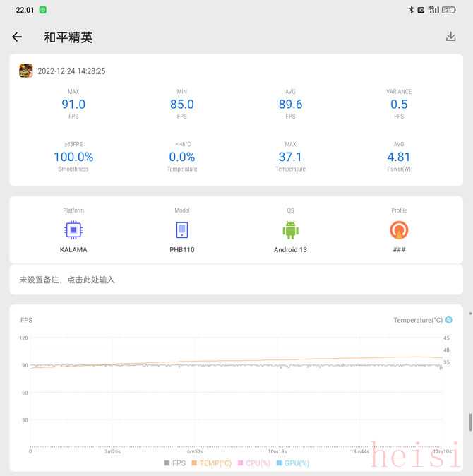Toggle the FPS legend series
The image size is (473, 476).
175,463
